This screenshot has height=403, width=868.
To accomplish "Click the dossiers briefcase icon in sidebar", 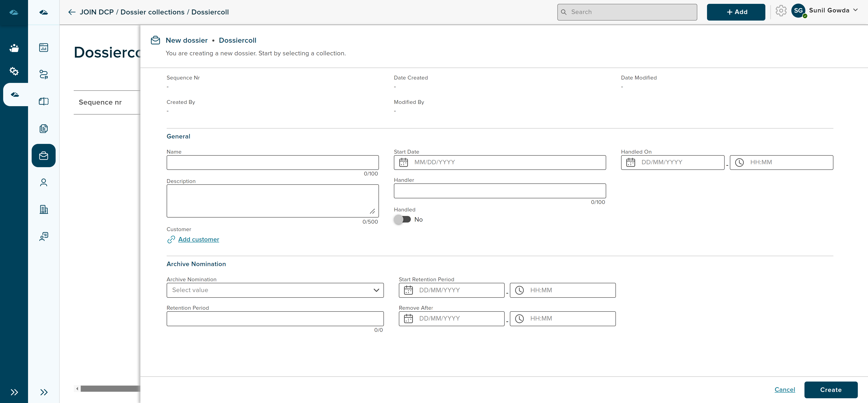I will point(43,156).
